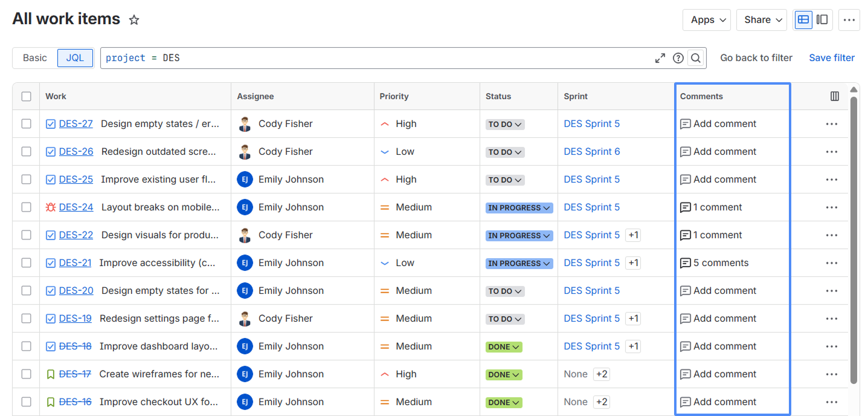Change DES-27 status from To Do
The height and width of the screenshot is (416, 868).
tap(505, 125)
